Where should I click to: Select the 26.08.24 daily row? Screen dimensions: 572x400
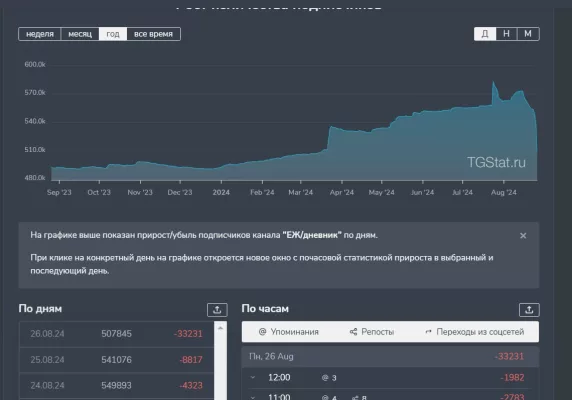pos(117,334)
